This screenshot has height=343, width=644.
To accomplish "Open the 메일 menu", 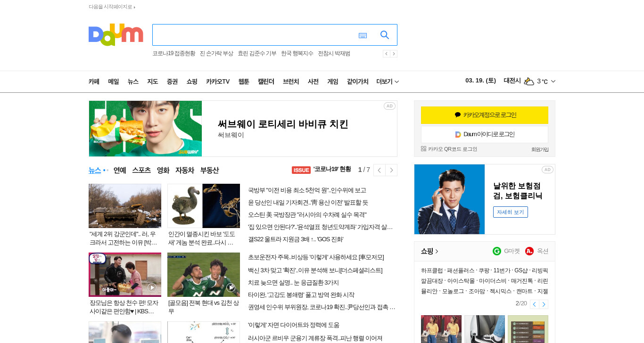I will 114,82.
